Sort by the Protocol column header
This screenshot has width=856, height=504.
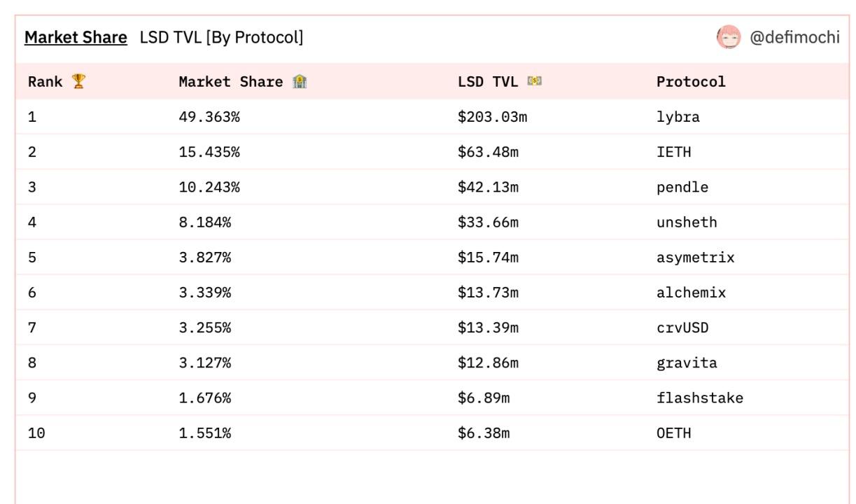pos(691,82)
